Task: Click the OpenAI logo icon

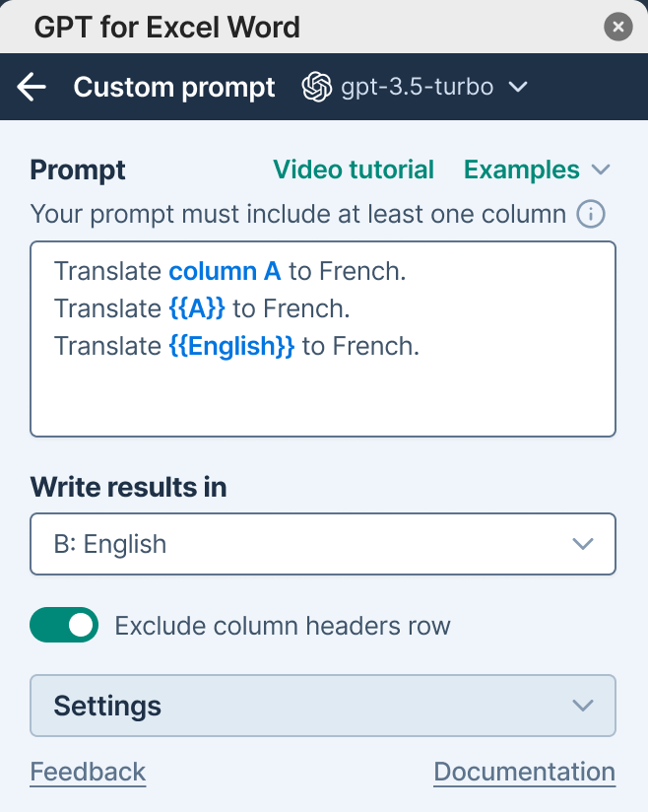Action: click(316, 87)
